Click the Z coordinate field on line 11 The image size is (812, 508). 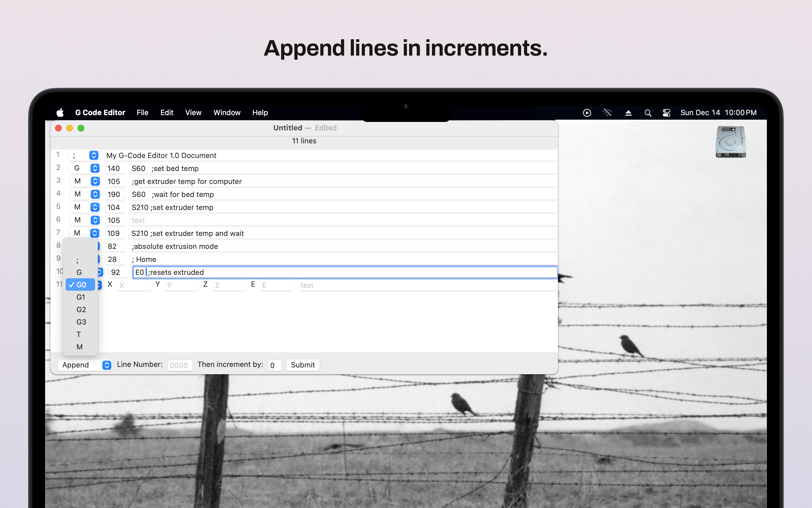coord(229,285)
